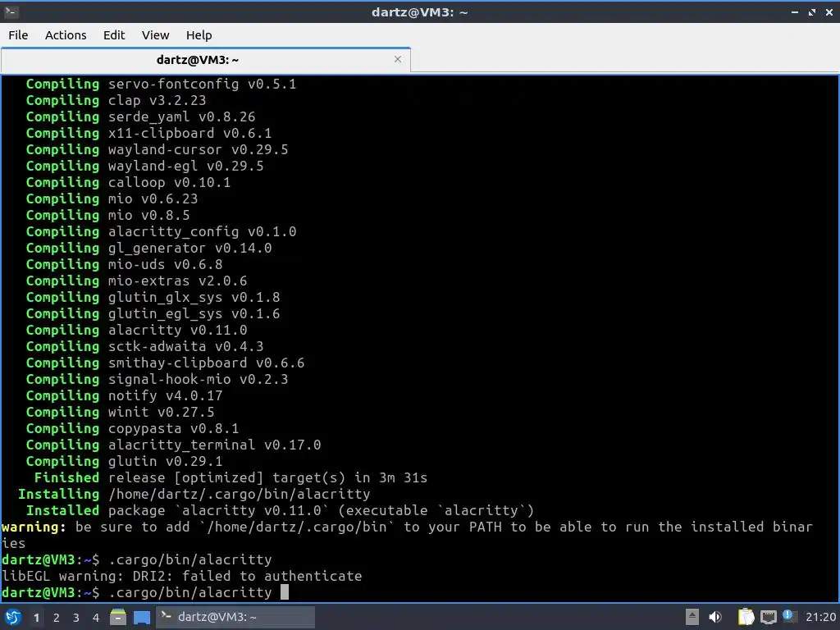
Task: Open the Help menu
Action: (199, 34)
